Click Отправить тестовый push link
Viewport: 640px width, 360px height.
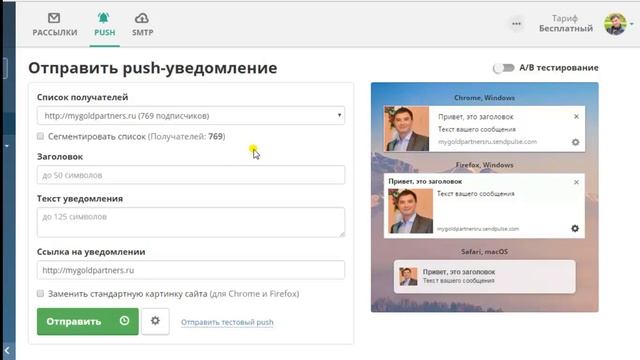[227, 322]
